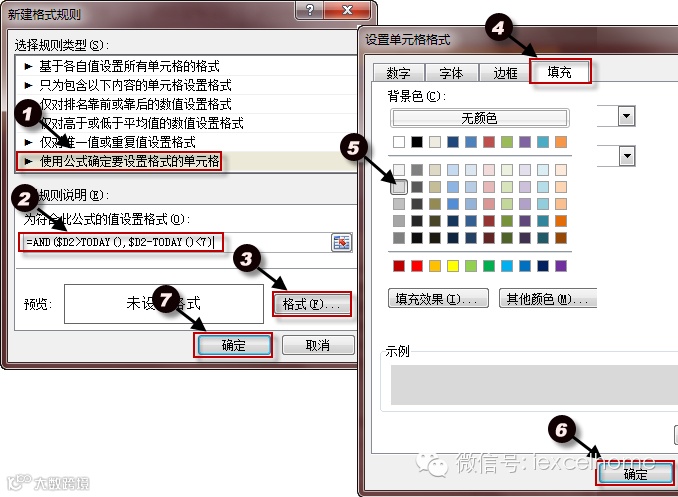Confirm with 确定 in the new rule dialog

pyautogui.click(x=233, y=345)
